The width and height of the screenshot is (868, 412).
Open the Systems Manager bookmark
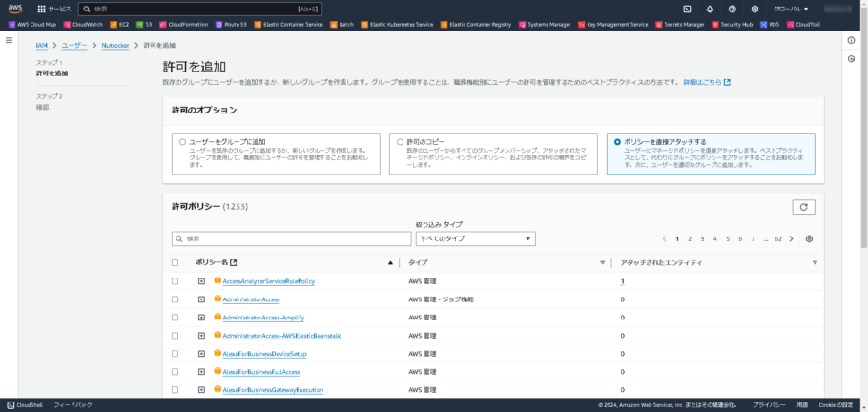[x=545, y=25]
